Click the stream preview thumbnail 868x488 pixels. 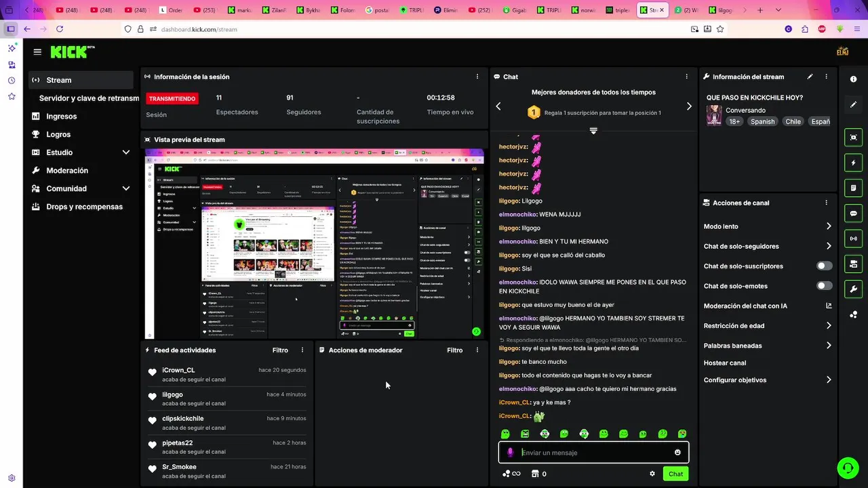pos(315,244)
